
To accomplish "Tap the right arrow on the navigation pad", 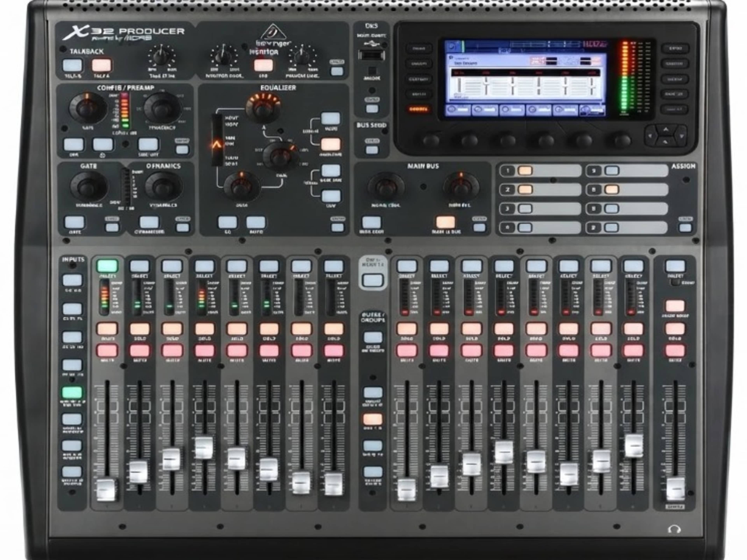I will 681,136.
